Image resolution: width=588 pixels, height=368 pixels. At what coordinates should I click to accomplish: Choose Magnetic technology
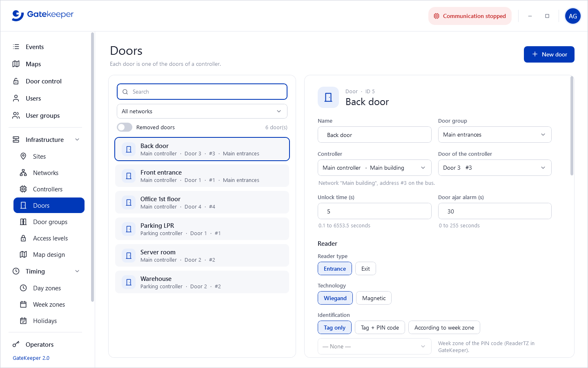(x=374, y=298)
